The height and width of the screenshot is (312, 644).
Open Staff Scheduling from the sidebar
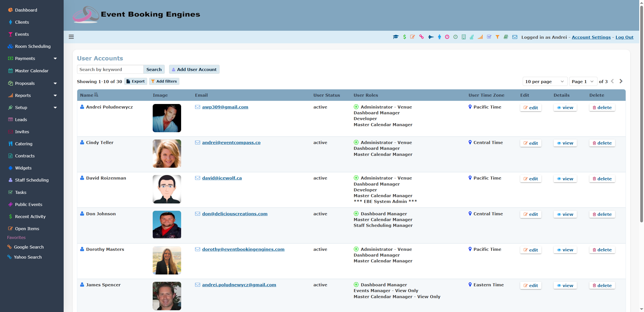point(31,180)
